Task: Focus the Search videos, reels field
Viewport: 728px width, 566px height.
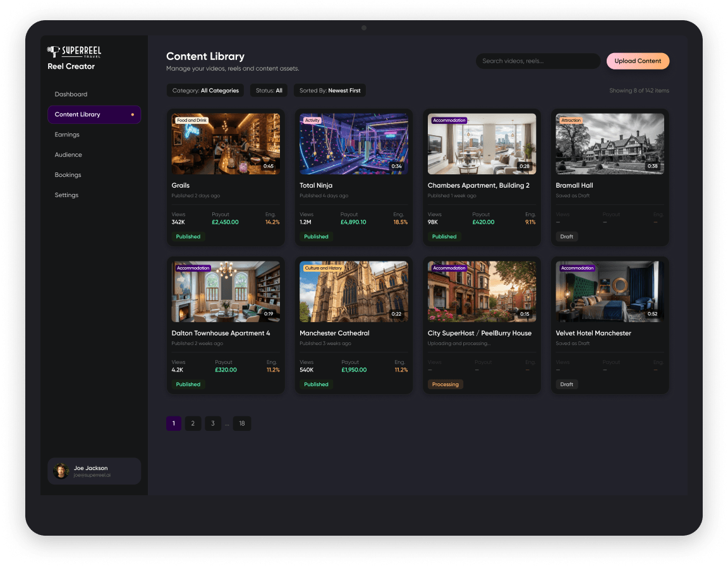Action: pyautogui.click(x=538, y=61)
